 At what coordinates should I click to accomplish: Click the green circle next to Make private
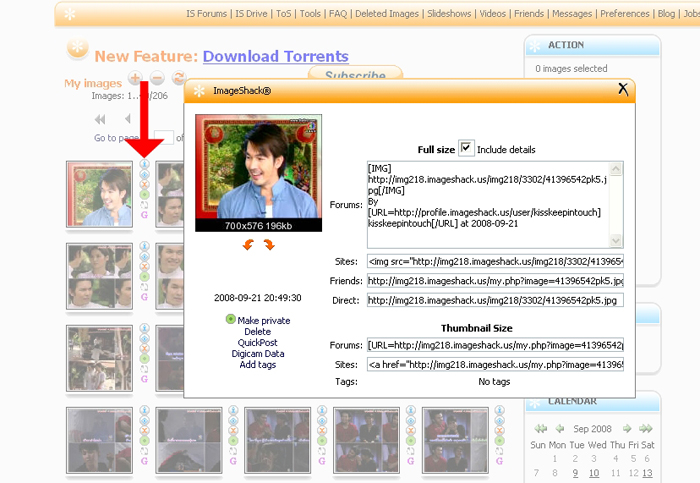tap(230, 319)
